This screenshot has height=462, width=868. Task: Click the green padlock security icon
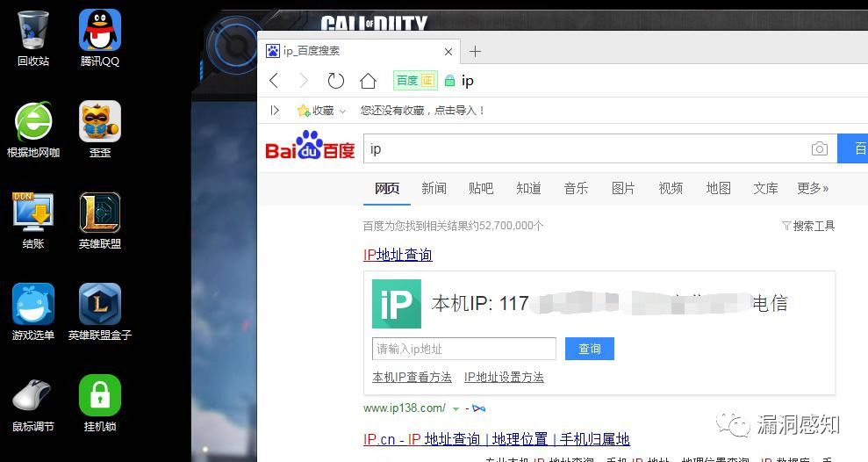pos(450,81)
